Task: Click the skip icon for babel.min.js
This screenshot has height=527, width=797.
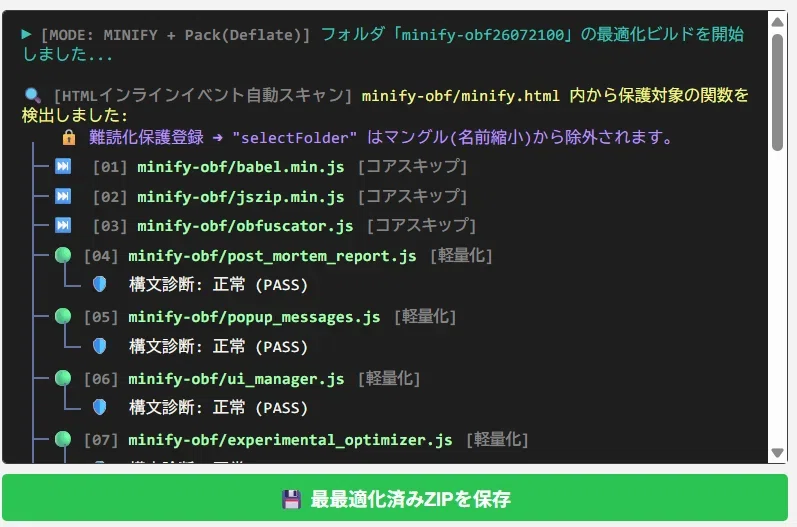Action: click(63, 166)
